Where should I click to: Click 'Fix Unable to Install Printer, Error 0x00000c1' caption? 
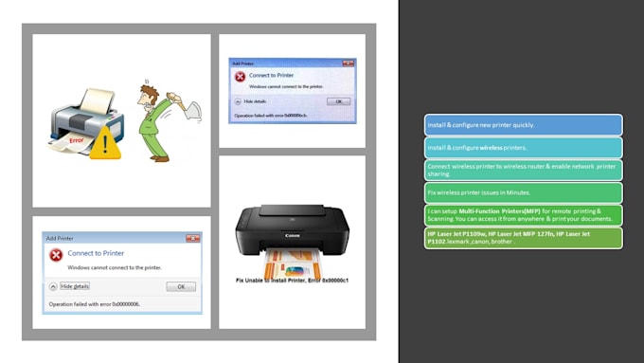pos(292,281)
